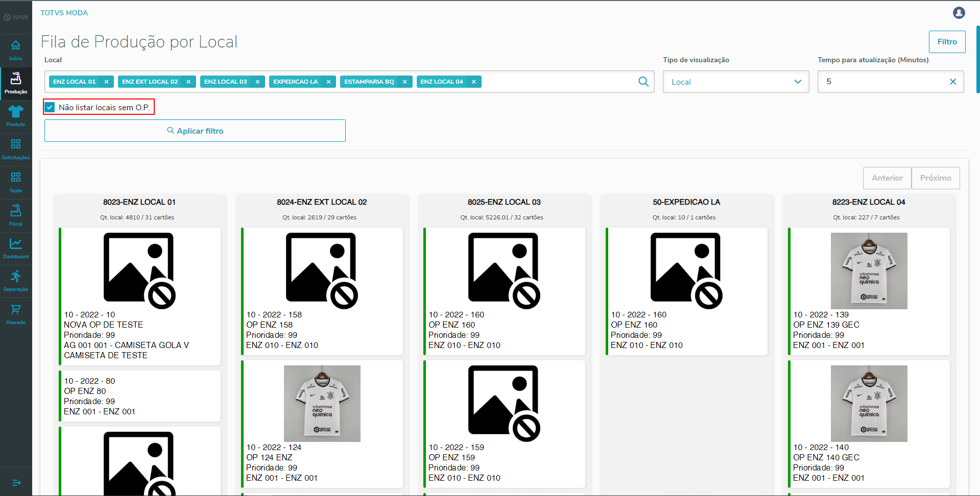Viewport: 980px width, 496px height.
Task: Select the 8023-ENZ LOCAL 01 column header
Action: click(x=139, y=202)
